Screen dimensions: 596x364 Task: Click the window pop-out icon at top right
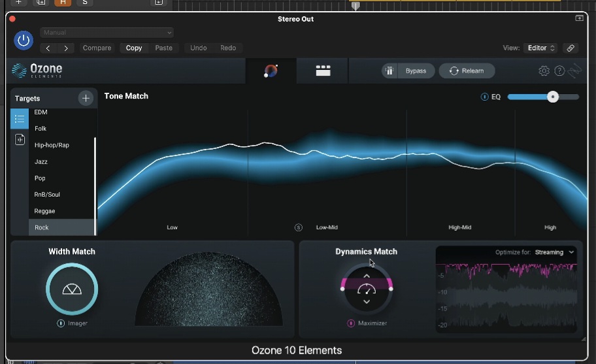[579, 18]
